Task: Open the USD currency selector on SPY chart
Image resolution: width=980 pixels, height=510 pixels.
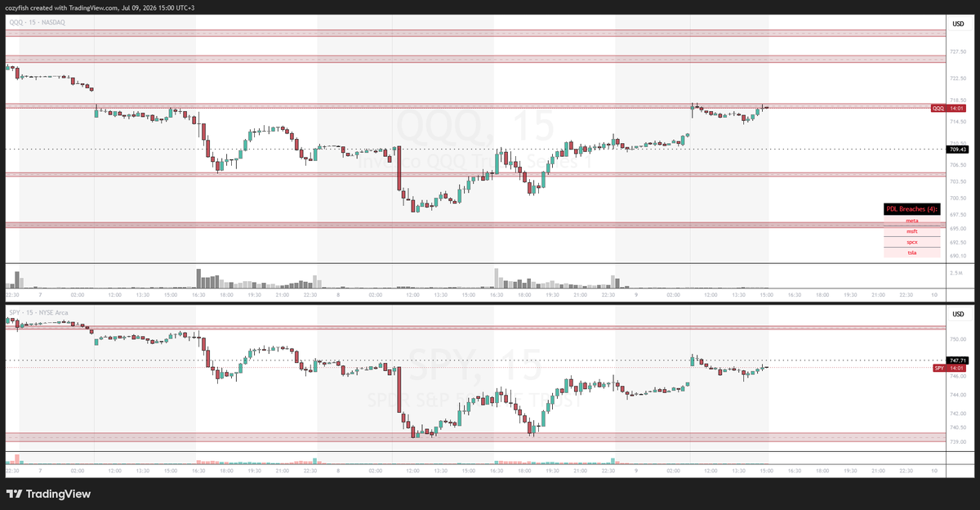Action: point(957,315)
